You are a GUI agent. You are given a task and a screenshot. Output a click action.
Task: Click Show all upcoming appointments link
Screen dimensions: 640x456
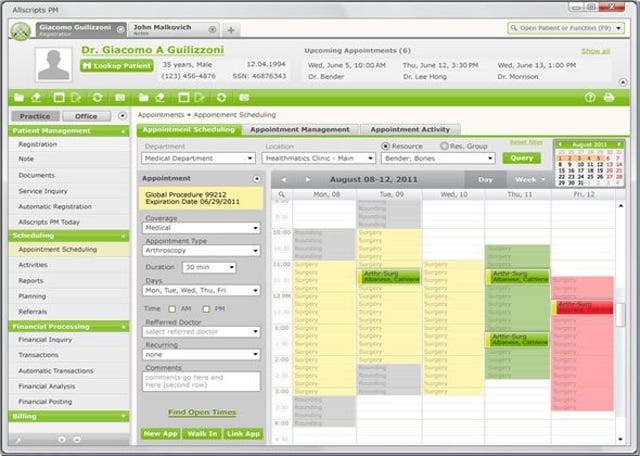tap(596, 51)
